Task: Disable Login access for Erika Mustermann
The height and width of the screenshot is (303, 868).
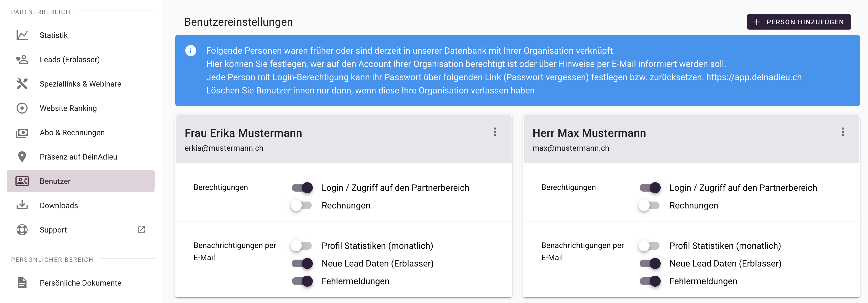Action: coord(302,188)
